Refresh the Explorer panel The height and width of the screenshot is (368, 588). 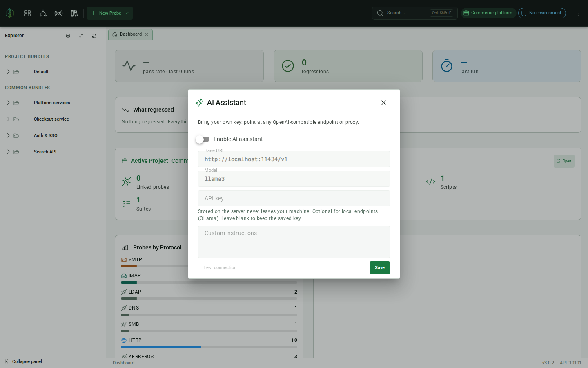point(94,36)
